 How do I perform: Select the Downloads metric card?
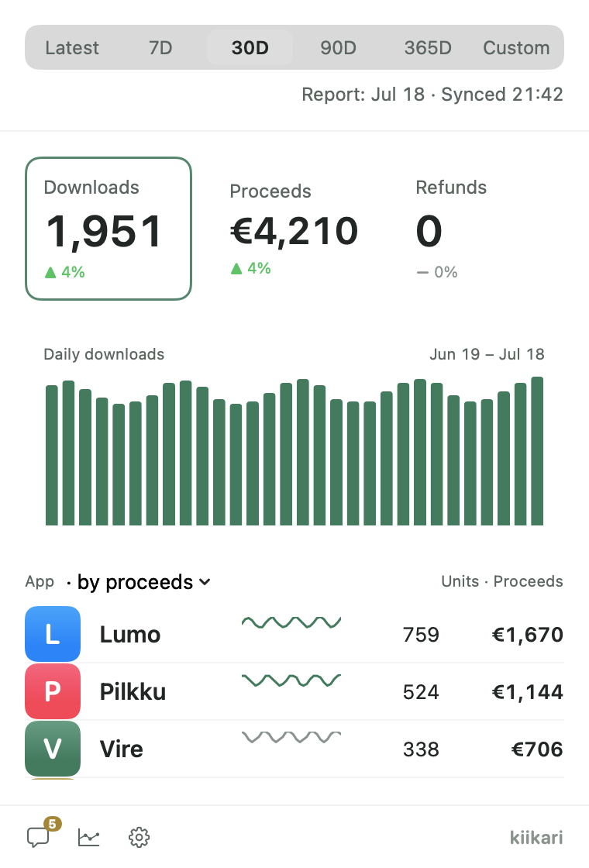108,229
